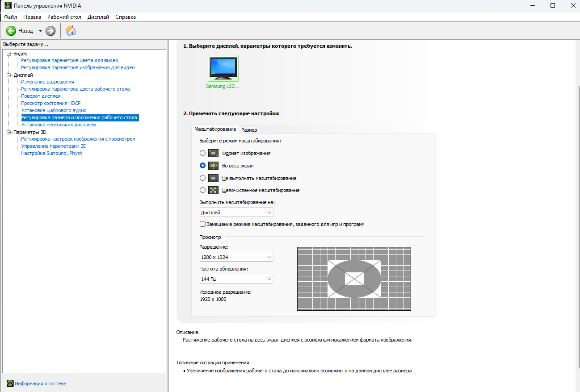Click the Не выполнять масштабирование icon
This screenshot has height=392, width=580.
213,178
